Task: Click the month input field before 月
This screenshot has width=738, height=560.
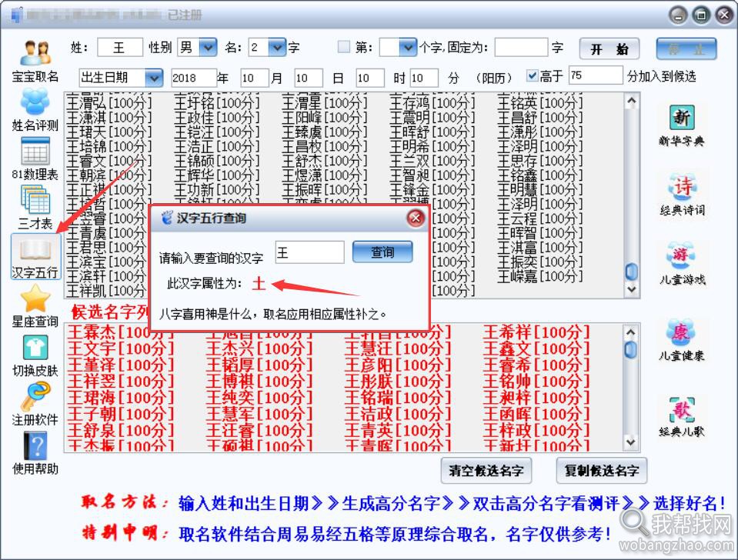Action: pos(255,78)
